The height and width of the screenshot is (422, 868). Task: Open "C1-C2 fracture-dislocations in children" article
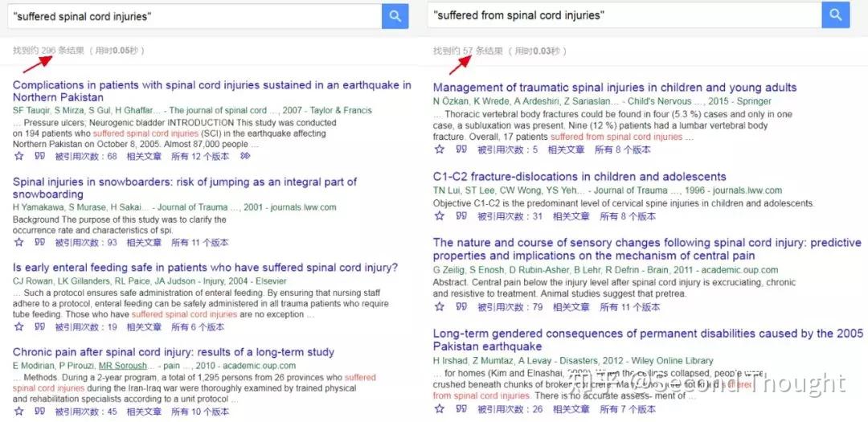[x=579, y=177]
